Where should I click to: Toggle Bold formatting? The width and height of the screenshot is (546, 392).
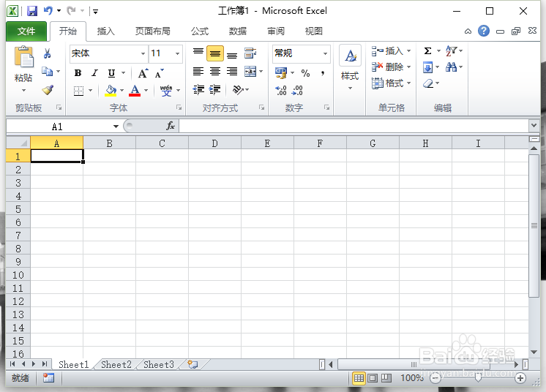tap(78, 73)
